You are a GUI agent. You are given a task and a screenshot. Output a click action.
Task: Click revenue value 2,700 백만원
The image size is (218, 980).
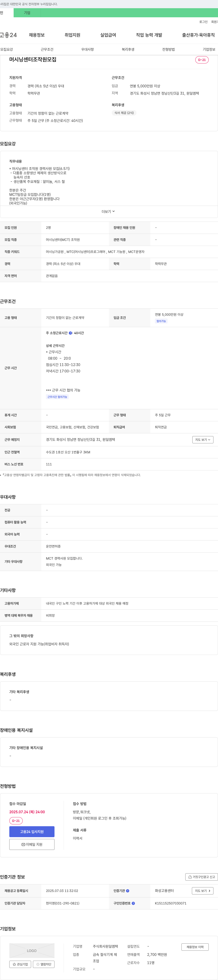coord(157,955)
